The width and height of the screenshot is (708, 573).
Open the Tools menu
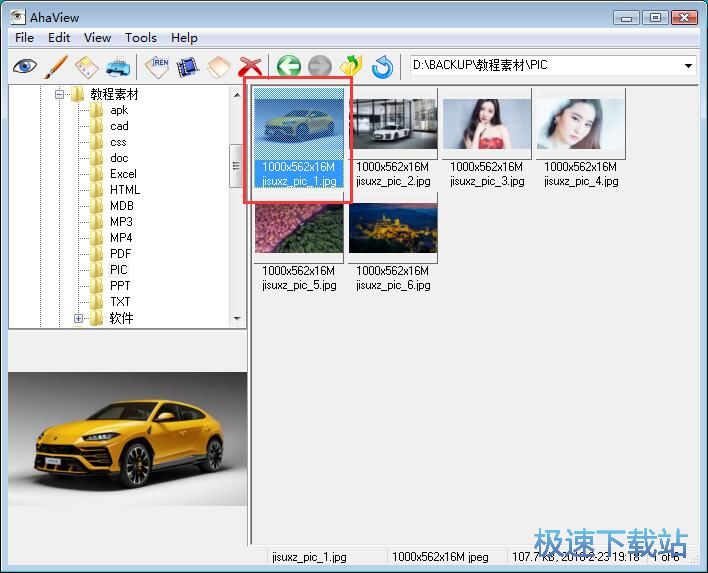click(x=141, y=37)
